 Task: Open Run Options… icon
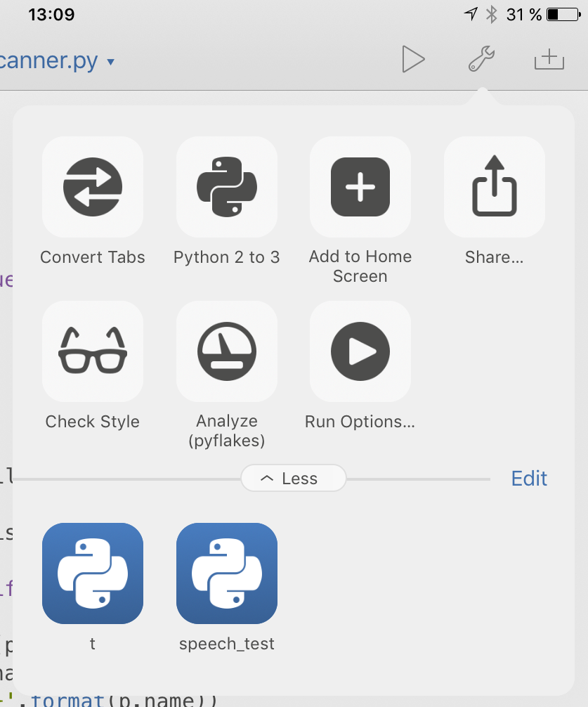[x=360, y=351]
